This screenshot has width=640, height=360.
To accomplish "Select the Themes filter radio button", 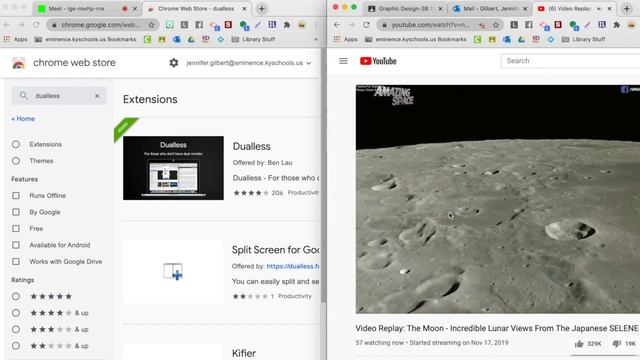I will click(16, 161).
